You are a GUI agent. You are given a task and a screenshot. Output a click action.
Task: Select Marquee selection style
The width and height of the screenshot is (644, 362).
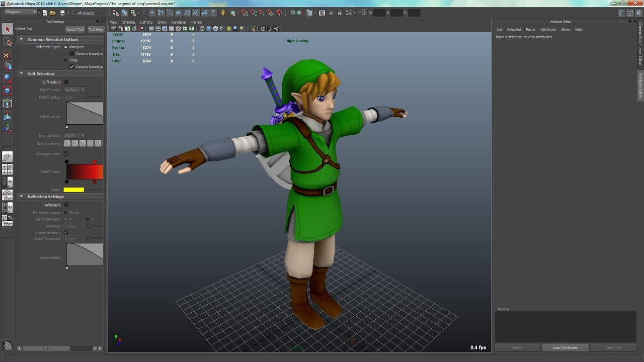click(66, 47)
